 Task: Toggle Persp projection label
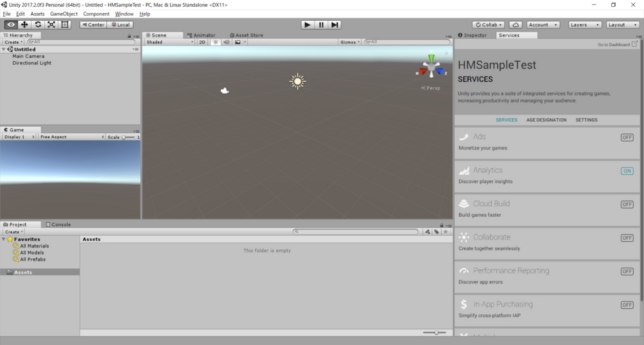[430, 88]
